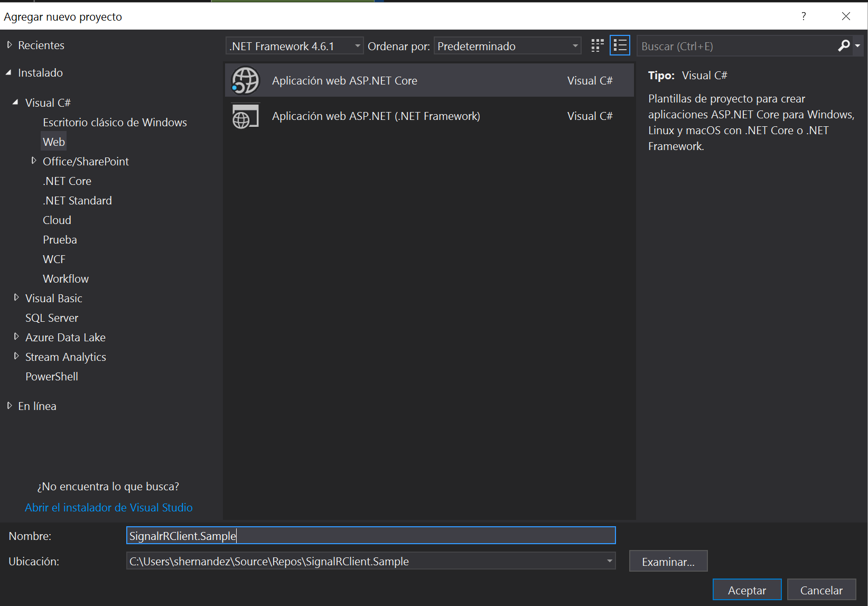
Task: Click the Aceptar button
Action: pos(746,590)
